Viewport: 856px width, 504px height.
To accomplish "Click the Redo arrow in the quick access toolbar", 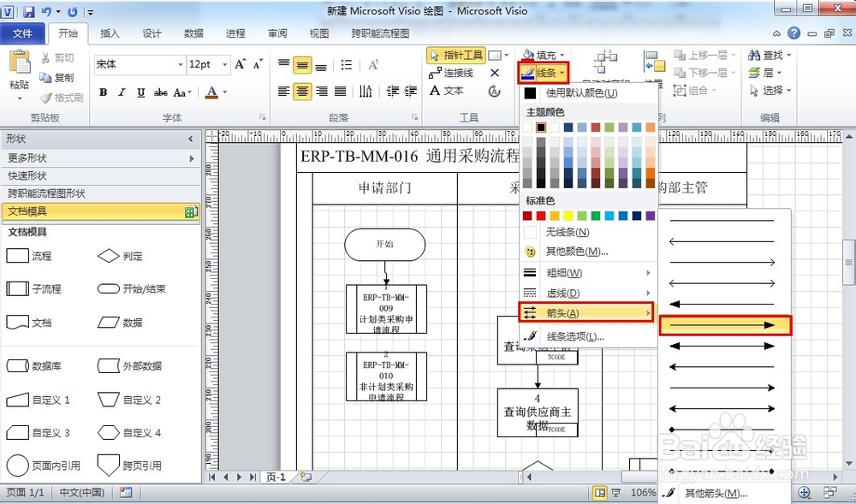I will click(x=73, y=11).
